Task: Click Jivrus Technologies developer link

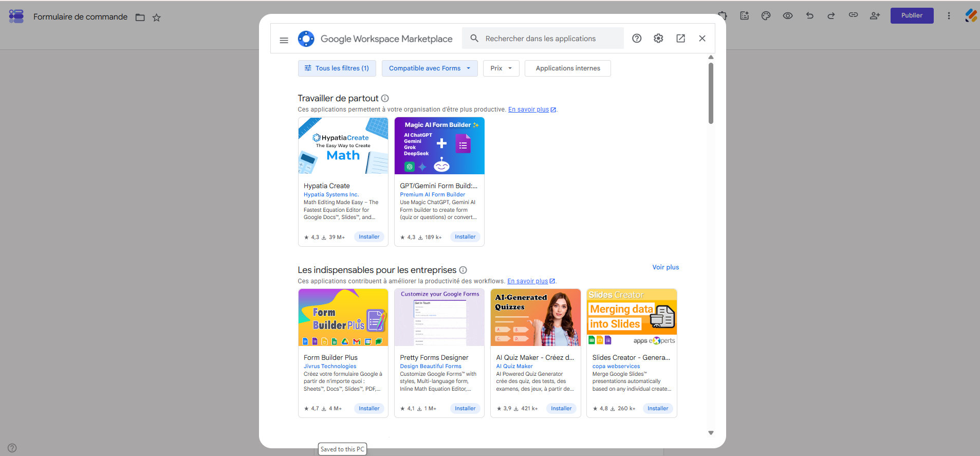Action: point(330,367)
